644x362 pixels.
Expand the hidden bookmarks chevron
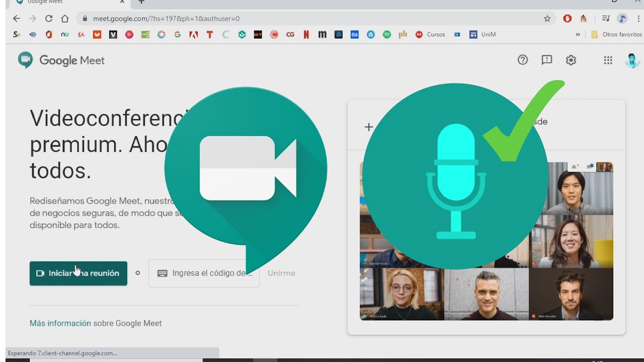pos(578,35)
